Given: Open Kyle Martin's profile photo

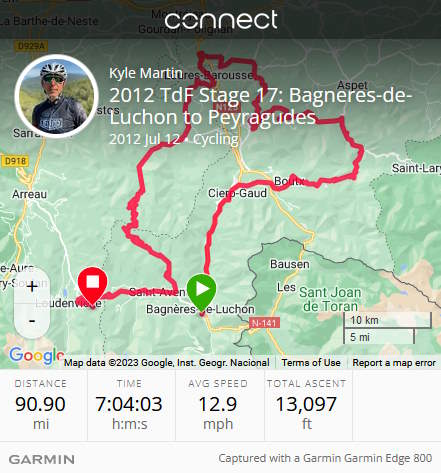Looking at the screenshot, I should [x=57, y=97].
